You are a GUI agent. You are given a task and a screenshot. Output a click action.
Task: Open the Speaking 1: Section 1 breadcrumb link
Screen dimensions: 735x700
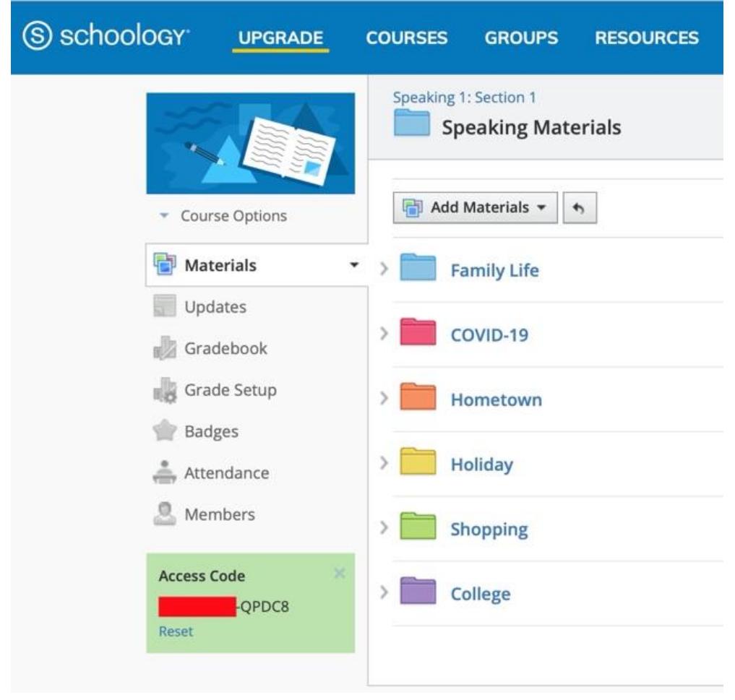(x=464, y=98)
